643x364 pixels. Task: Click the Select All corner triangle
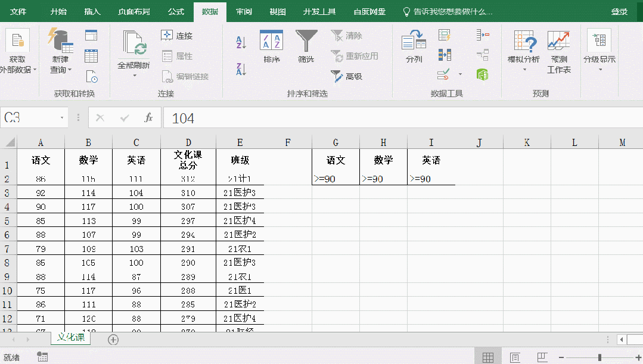(9, 142)
